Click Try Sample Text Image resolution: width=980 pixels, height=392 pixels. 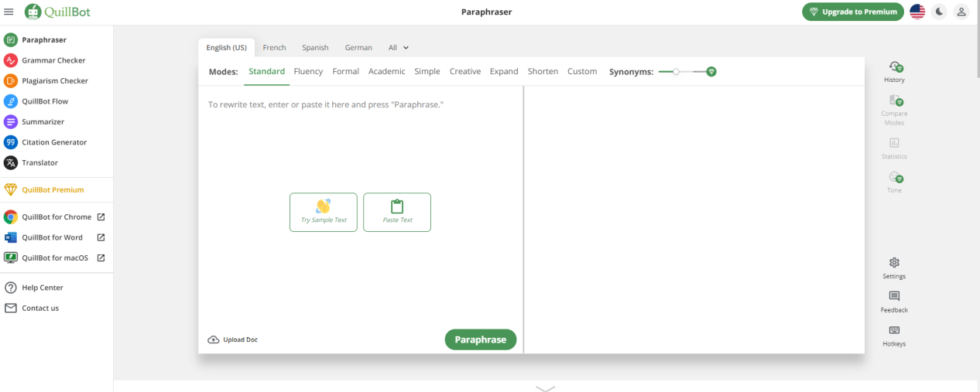324,212
